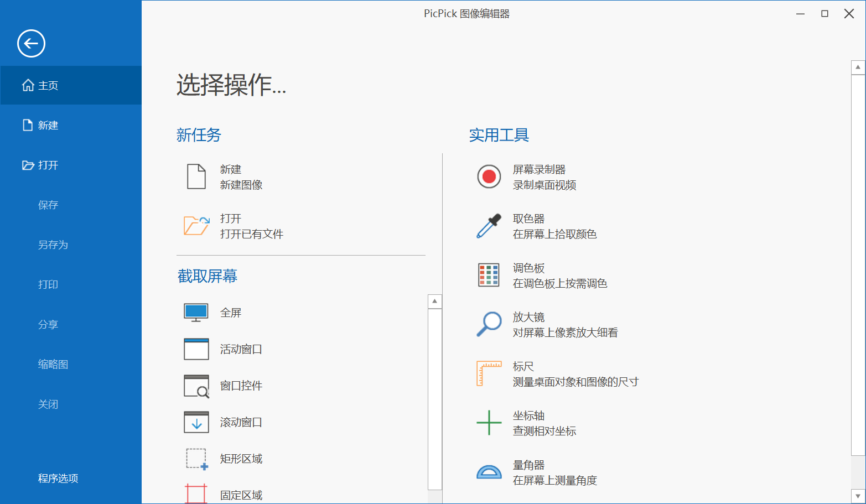
Task: Click the PicPick 图像编辑器 window title
Action: (466, 13)
